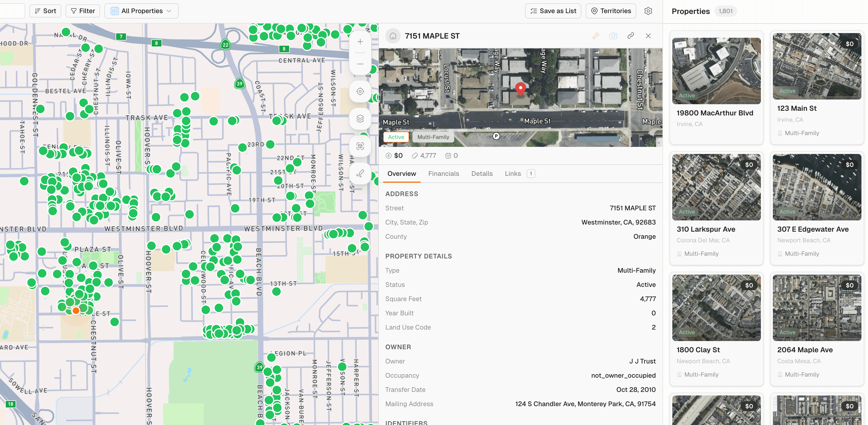Click Save as List button

553,11
